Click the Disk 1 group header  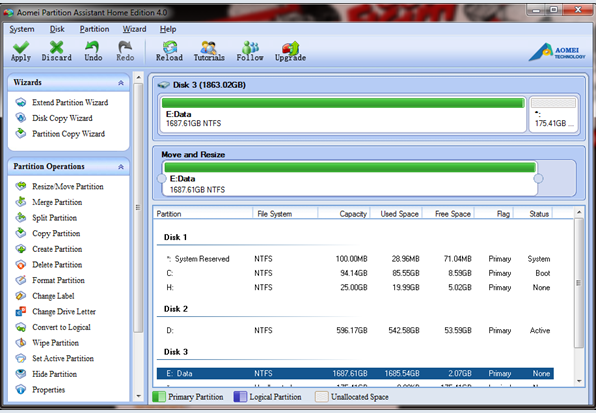click(x=175, y=237)
